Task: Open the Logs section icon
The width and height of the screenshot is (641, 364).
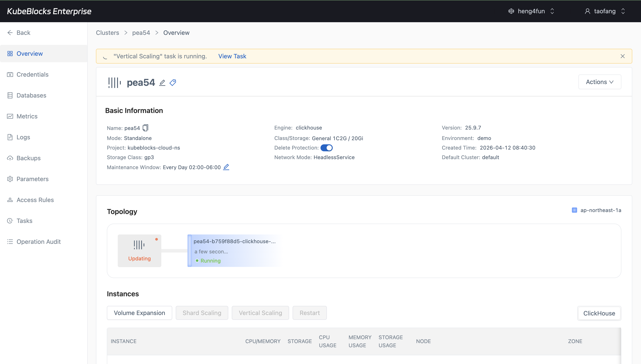Action: (x=10, y=137)
